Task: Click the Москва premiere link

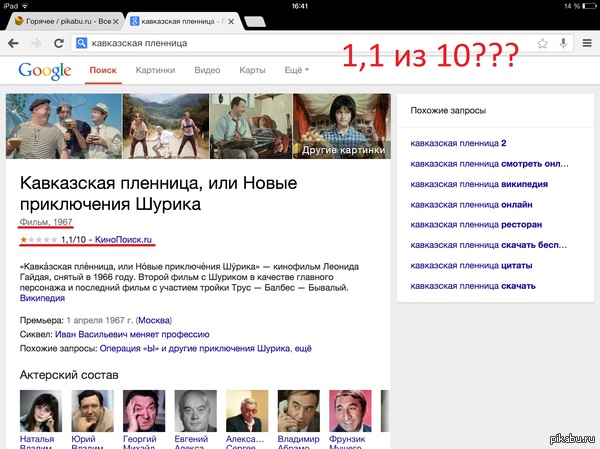Action: pyautogui.click(x=154, y=320)
